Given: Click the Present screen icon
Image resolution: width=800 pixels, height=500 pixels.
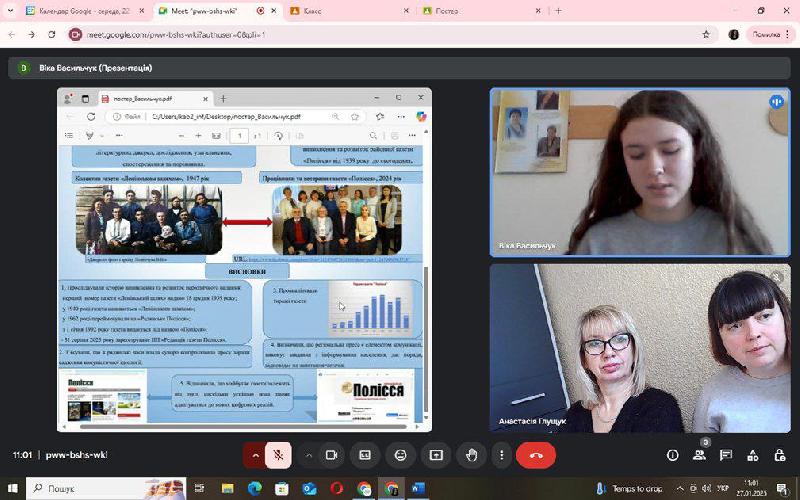Looking at the screenshot, I should [x=436, y=455].
